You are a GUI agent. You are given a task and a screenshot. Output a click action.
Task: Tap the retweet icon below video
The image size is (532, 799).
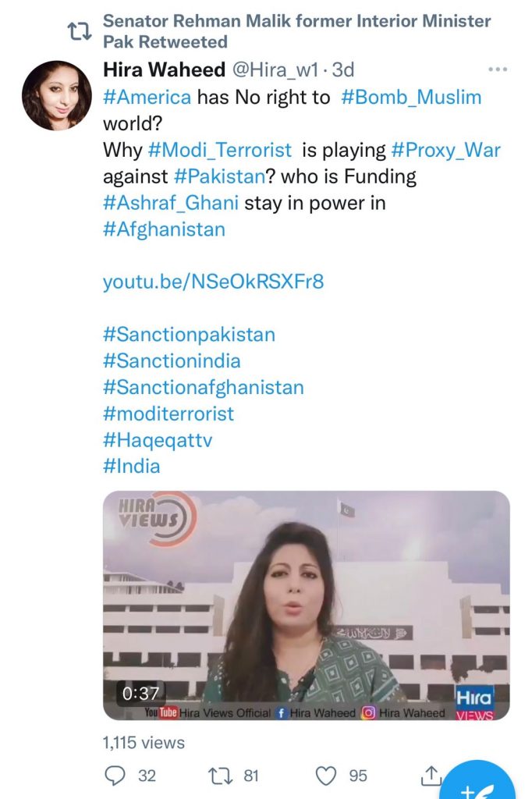[x=221, y=775]
